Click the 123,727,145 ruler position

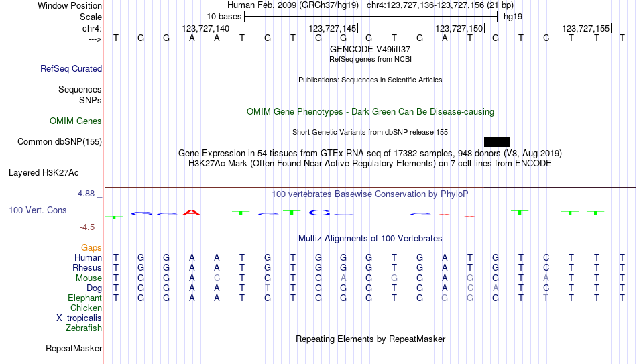pos(333,28)
